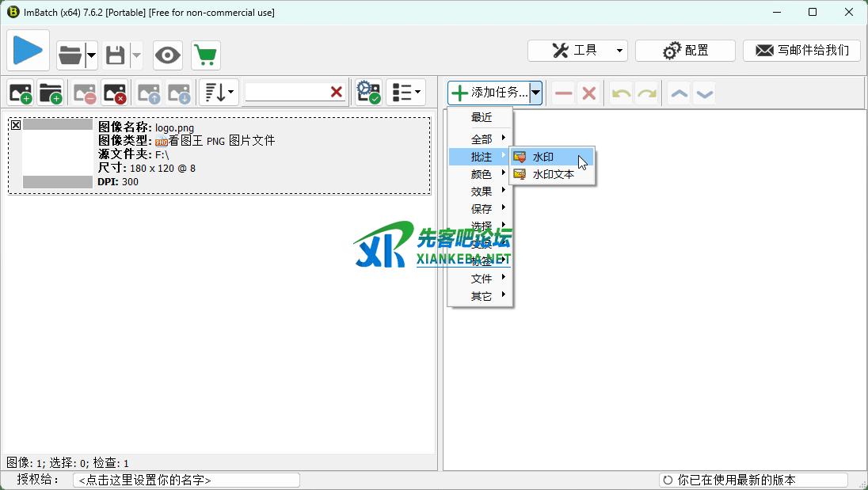Click the name field to set licensee
The image size is (868, 490).
186,481
